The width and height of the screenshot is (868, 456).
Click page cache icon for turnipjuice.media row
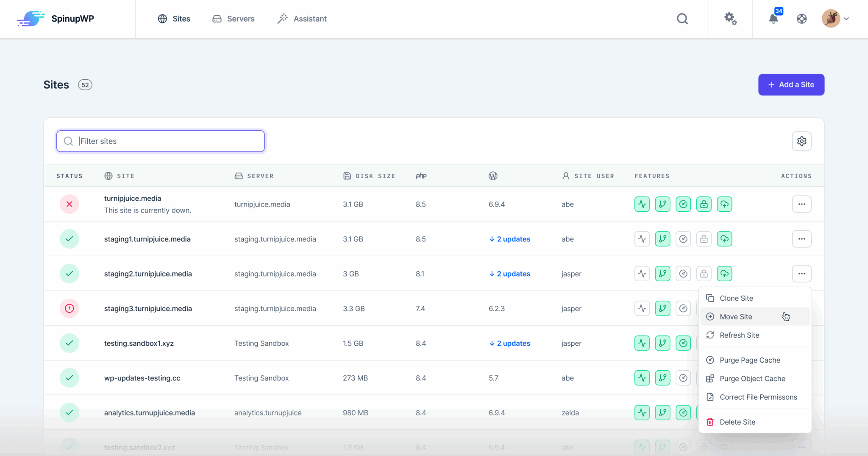coord(683,204)
